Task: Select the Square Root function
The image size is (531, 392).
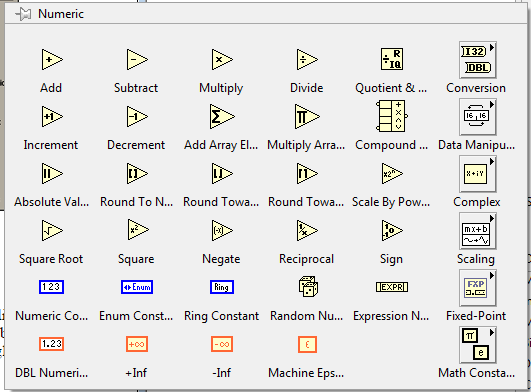Action: [52, 230]
